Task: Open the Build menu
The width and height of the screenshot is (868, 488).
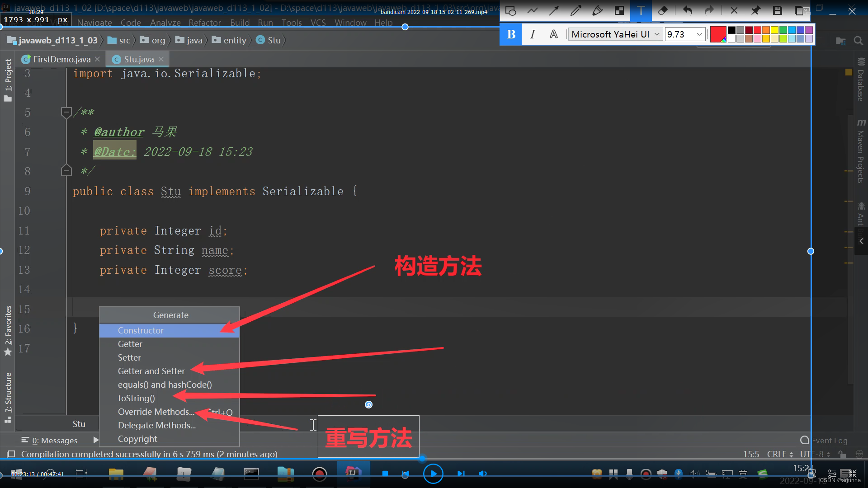Action: (240, 23)
